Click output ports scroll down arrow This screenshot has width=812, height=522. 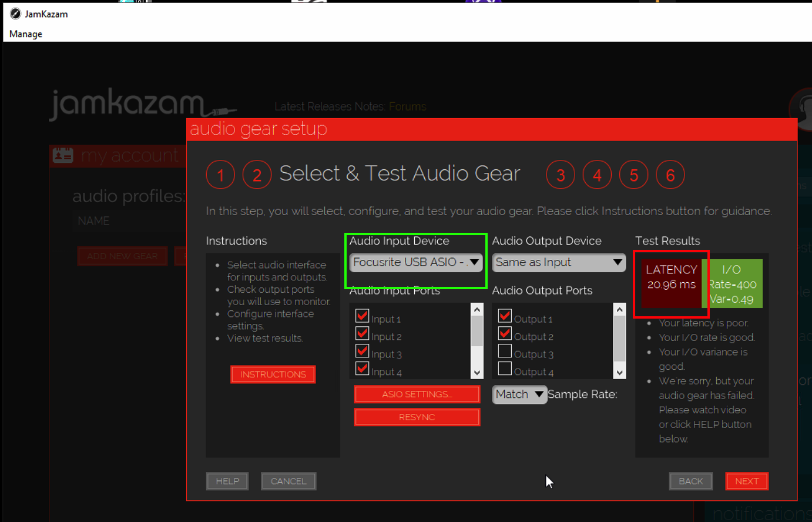pyautogui.click(x=620, y=373)
